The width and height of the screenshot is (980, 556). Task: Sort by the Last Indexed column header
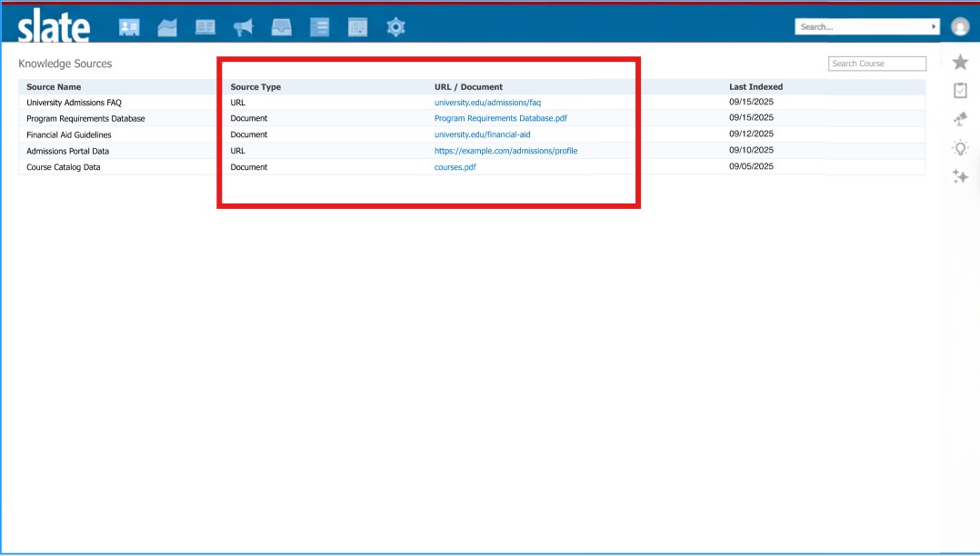(755, 86)
